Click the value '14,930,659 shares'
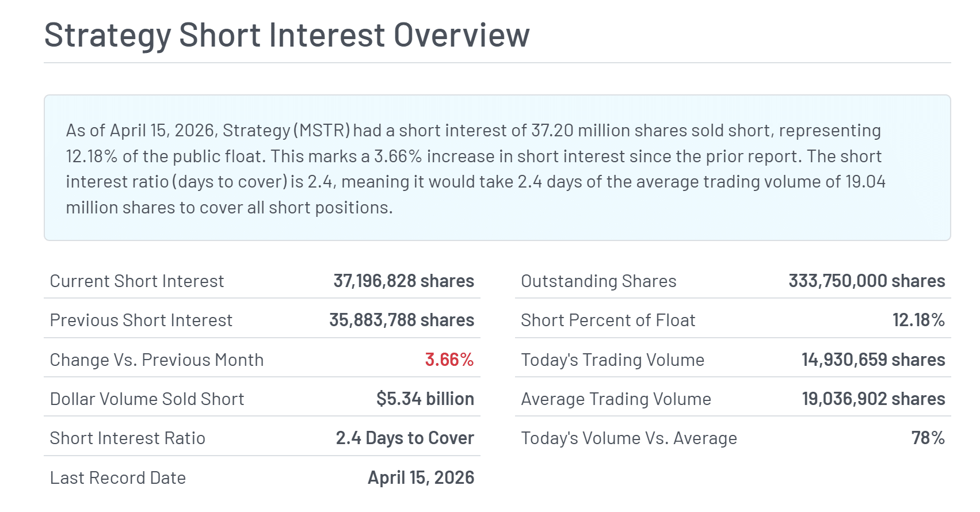 tap(874, 360)
